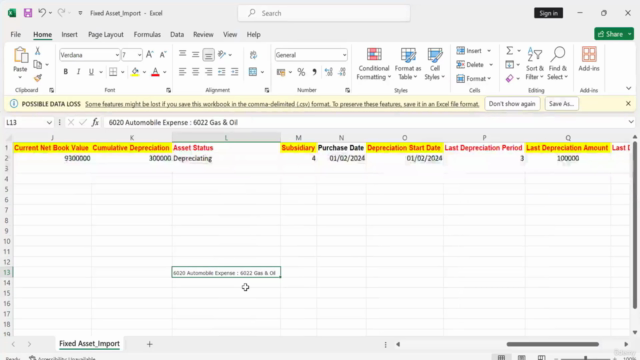This screenshot has width=640, height=360.
Task: Apply Comma Style format
Action: click(x=314, y=72)
